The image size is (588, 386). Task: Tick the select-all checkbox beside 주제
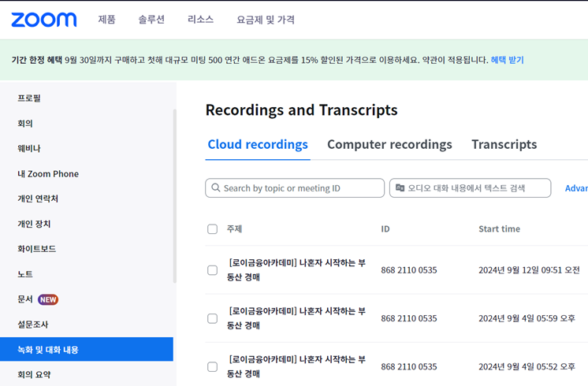[x=212, y=229]
